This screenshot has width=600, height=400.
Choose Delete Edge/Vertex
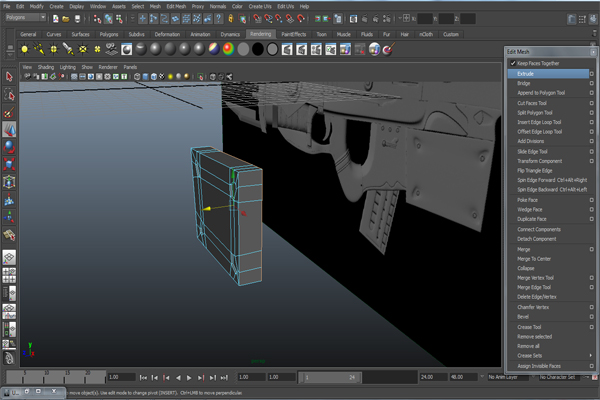[537, 297]
